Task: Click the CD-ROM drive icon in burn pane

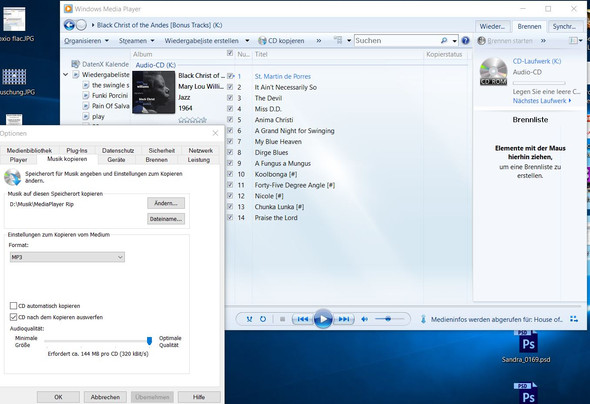Action: (493, 71)
